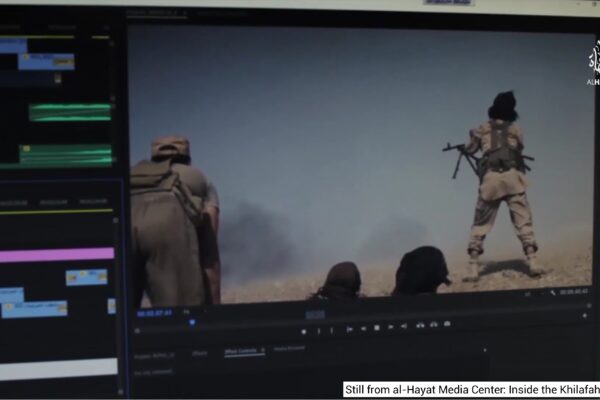Select the pink clip in the lower timeline
Screen dimensions: 600x400
tap(57, 255)
